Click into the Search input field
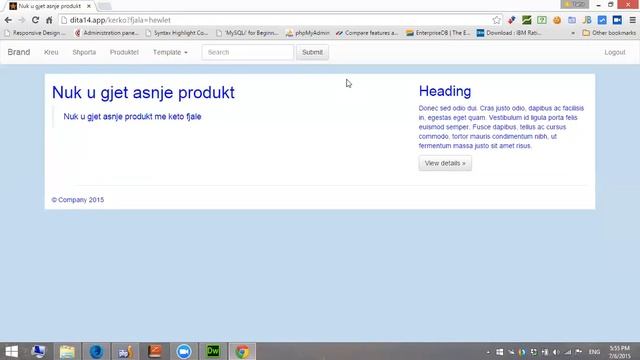Viewport: 640px width, 360px height. pyautogui.click(x=248, y=52)
